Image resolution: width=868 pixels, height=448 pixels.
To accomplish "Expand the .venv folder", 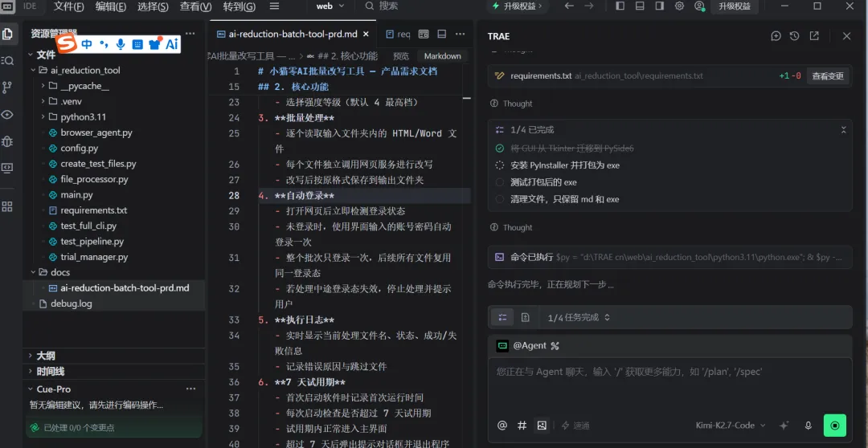I will pos(43,101).
